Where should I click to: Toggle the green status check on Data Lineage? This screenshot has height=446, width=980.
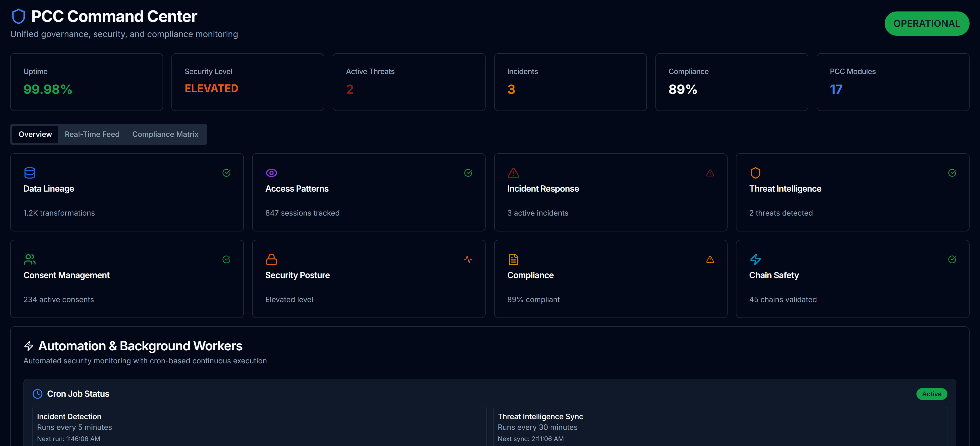226,172
